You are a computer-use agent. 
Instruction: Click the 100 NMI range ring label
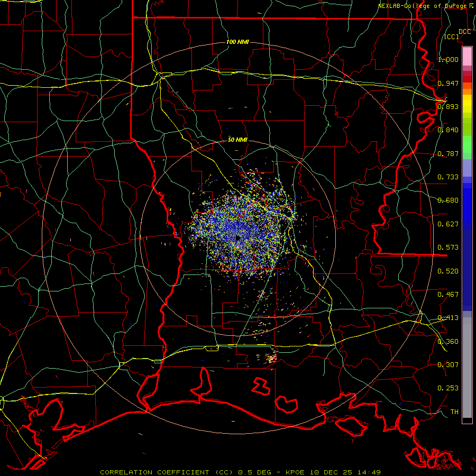[237, 42]
